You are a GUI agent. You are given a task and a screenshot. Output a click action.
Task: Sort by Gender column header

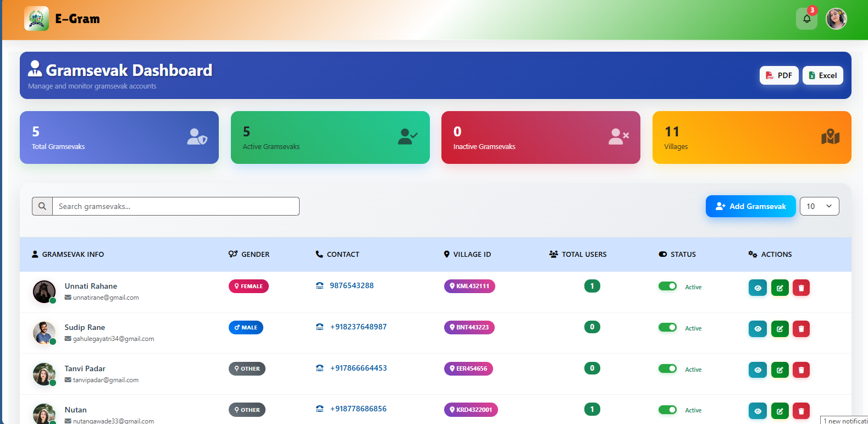(x=249, y=254)
